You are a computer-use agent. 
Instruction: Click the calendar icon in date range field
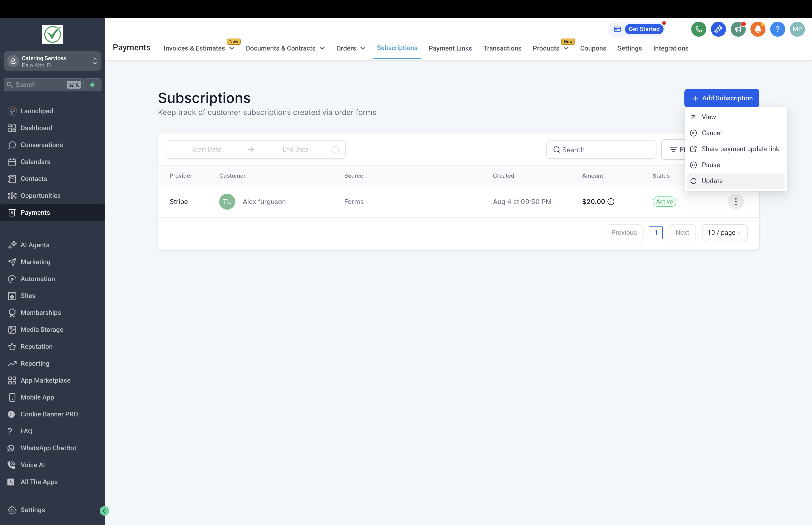(x=335, y=149)
